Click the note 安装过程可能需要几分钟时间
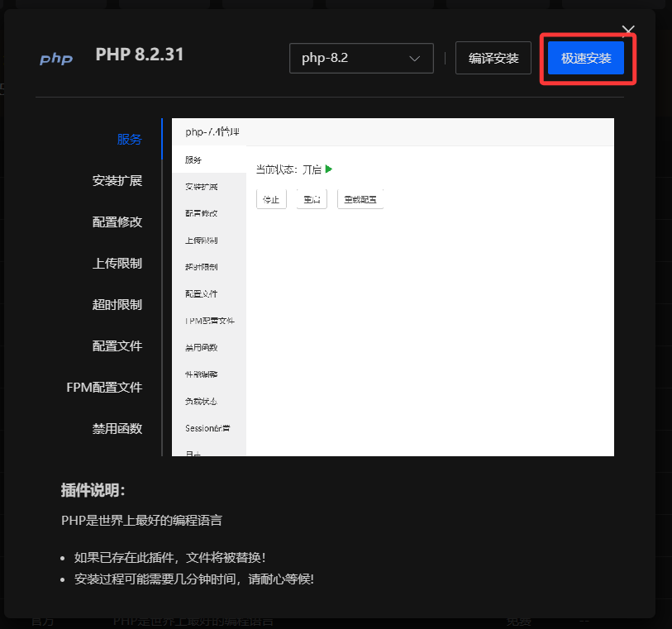 click(x=194, y=579)
